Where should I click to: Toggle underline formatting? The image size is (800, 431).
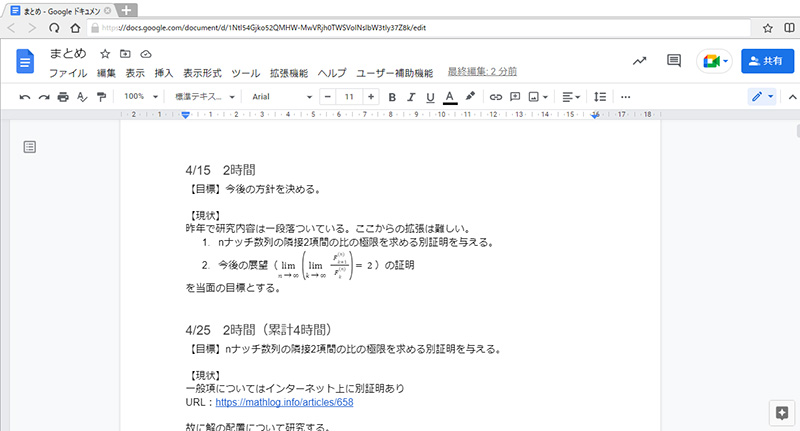point(430,97)
